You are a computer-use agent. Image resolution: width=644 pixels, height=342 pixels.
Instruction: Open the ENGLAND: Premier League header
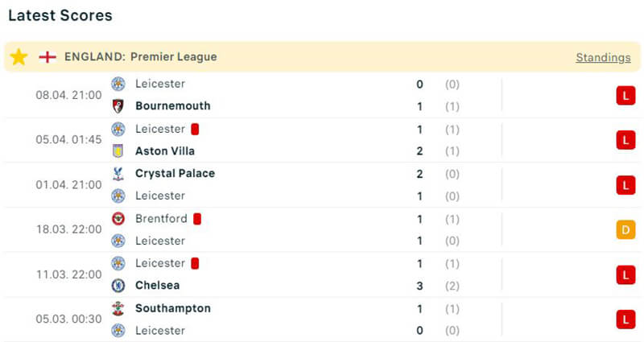141,57
